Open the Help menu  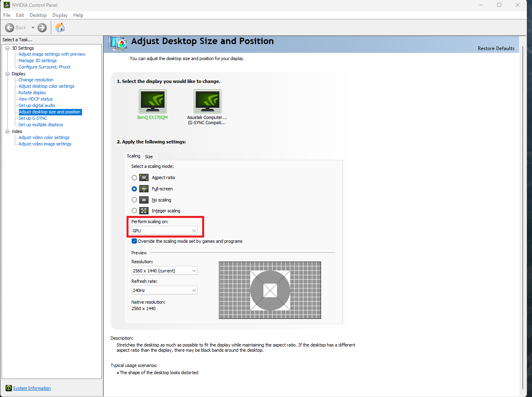pos(78,15)
